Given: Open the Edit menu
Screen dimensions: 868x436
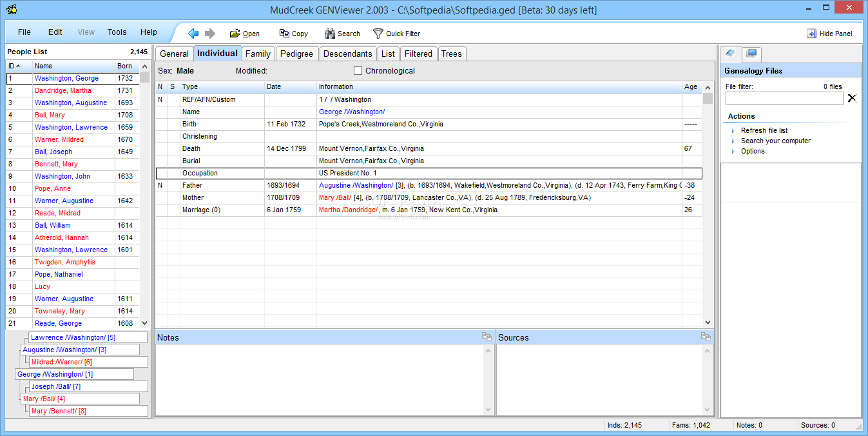Looking at the screenshot, I should pos(55,32).
